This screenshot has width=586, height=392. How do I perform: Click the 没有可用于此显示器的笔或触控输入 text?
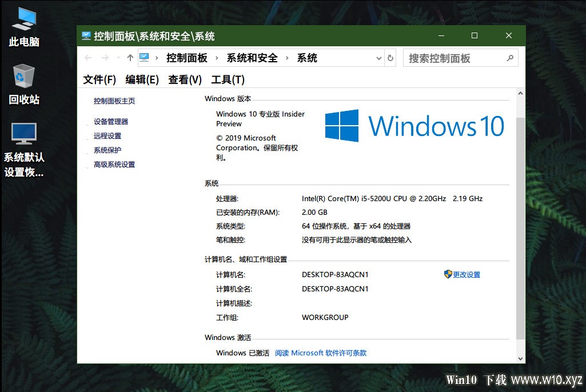(x=357, y=240)
